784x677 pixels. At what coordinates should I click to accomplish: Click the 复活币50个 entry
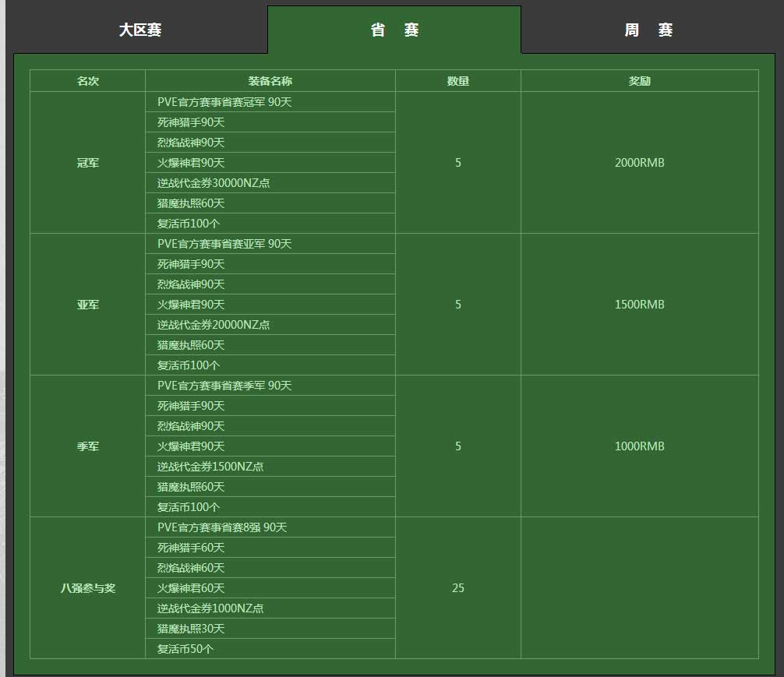(185, 649)
